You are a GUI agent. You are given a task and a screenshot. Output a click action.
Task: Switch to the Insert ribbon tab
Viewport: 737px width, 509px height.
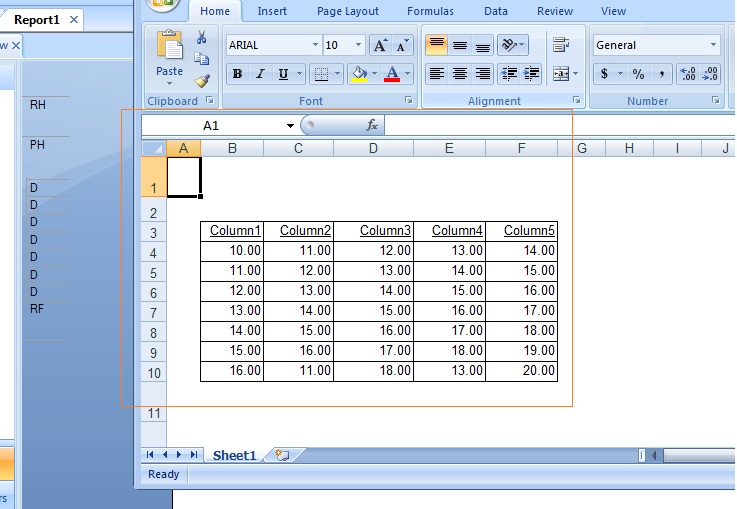272,11
